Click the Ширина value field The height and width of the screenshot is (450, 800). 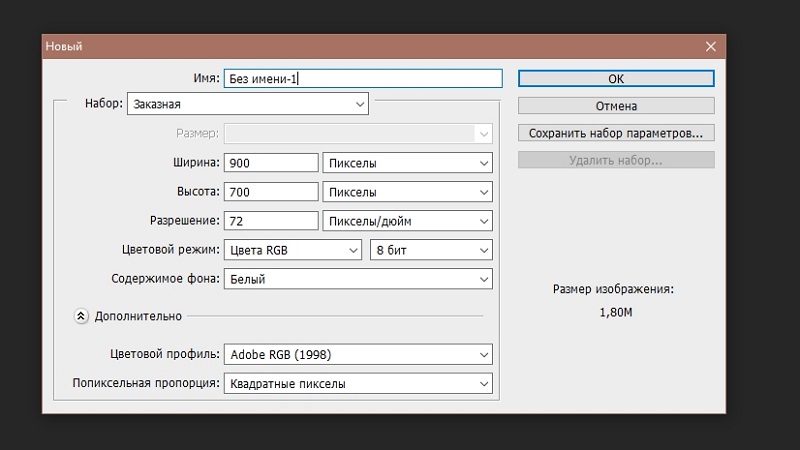(x=271, y=163)
